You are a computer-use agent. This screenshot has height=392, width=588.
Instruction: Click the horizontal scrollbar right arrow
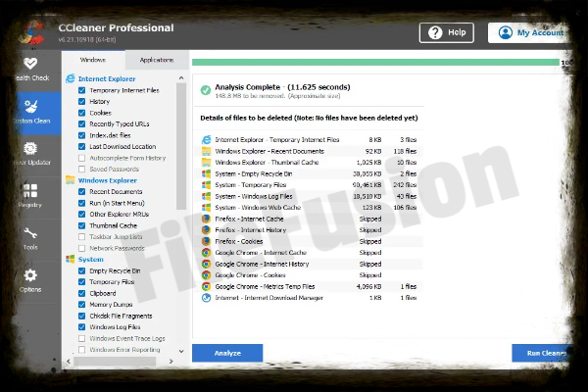pos(171,362)
